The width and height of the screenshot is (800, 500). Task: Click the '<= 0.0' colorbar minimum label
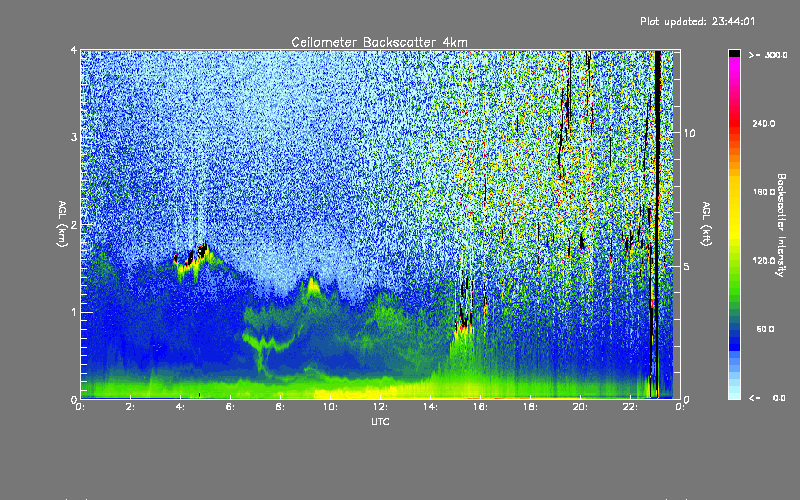(767, 398)
